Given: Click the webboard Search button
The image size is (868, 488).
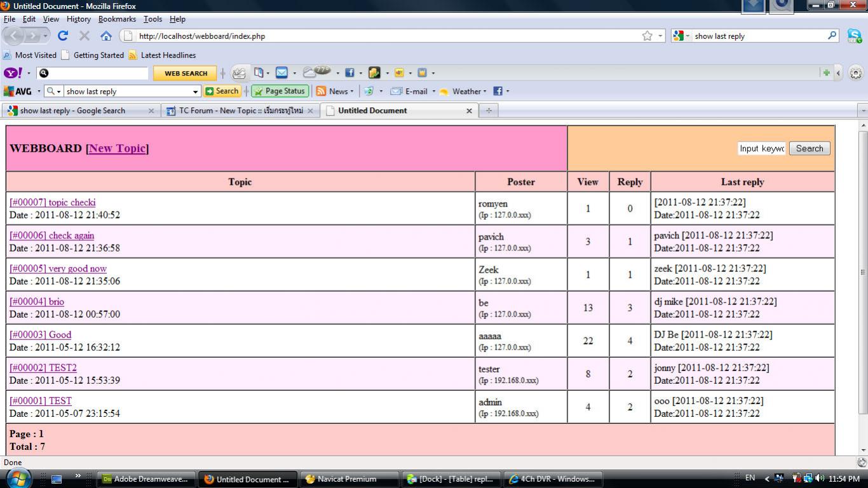Looking at the screenshot, I should coord(810,148).
